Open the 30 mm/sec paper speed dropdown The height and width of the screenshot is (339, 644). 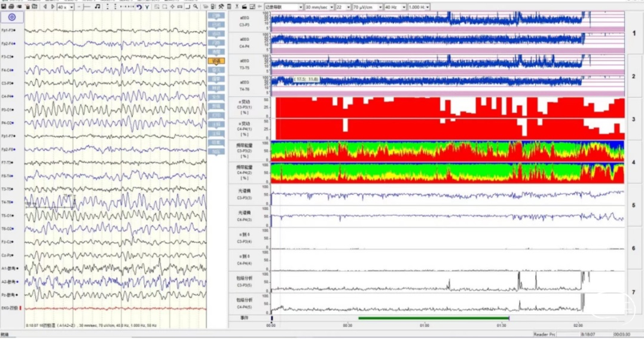pyautogui.click(x=319, y=7)
